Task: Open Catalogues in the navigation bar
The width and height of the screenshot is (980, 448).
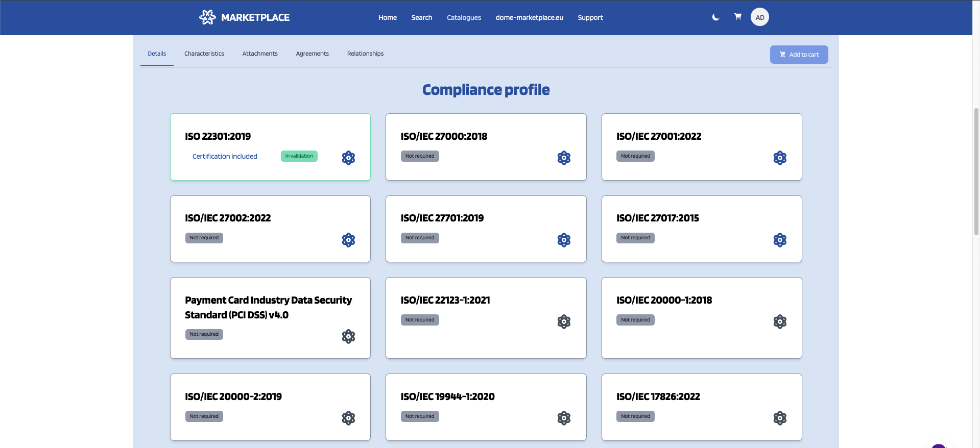Action: pos(464,17)
